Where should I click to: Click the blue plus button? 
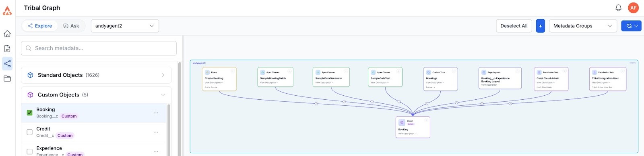[x=541, y=26]
